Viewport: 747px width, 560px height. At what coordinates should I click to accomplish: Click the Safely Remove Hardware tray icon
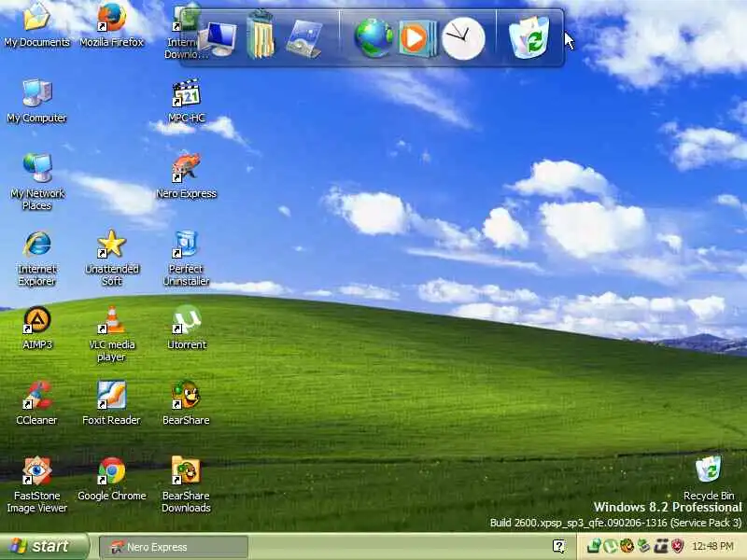[643, 546]
